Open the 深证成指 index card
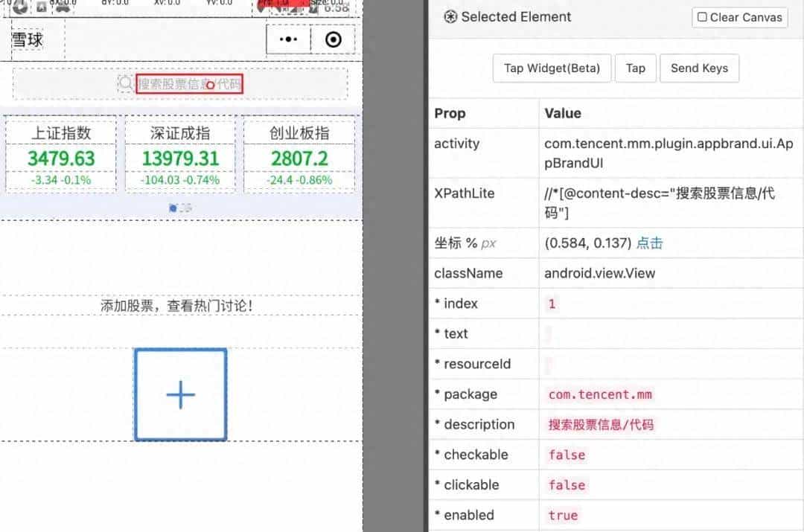Image resolution: width=804 pixels, height=532 pixels. 180,154
